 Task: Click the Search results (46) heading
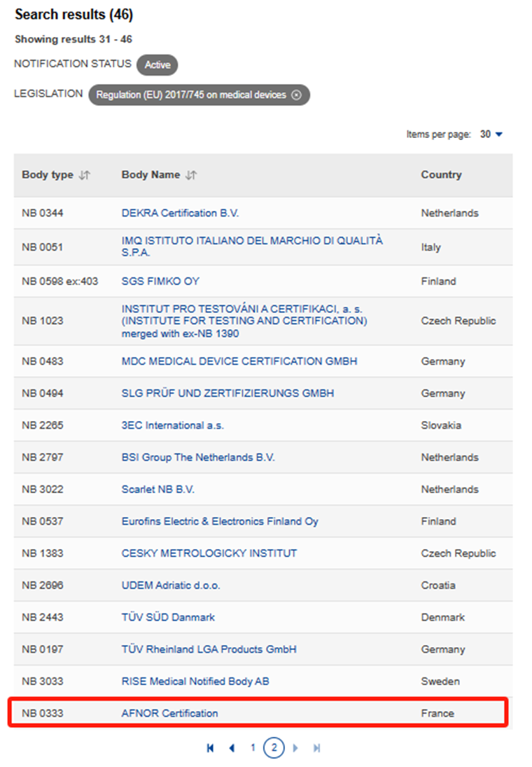click(x=73, y=15)
